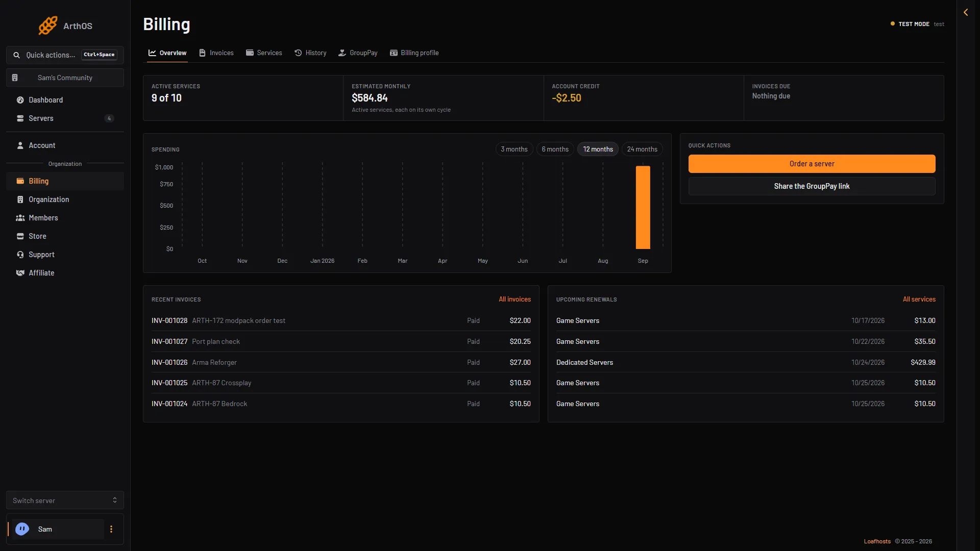Open invoice INV-001024 ARTH-87 Bedrock

coord(341,404)
